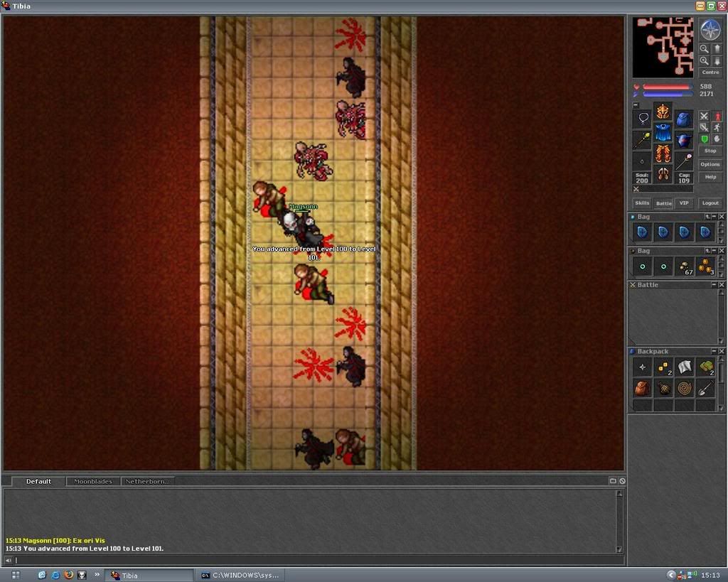
Task: Move minimap one floor down
Action: 717,61
